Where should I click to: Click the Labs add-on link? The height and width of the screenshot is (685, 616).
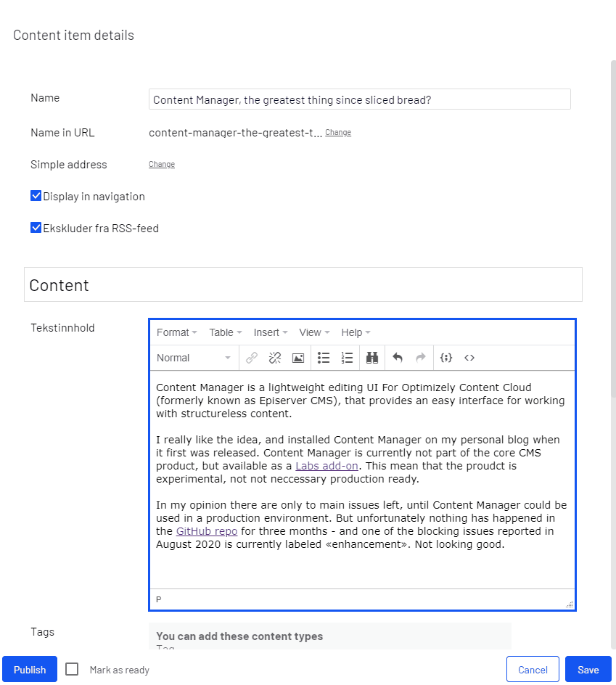327,466
